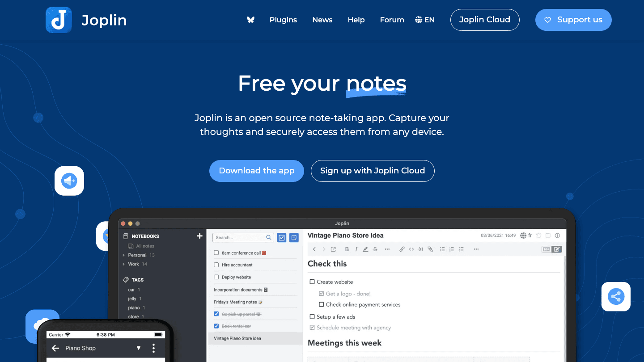Toggle bold formatting in note toolbar
Screen dimensions: 644x362
click(346, 249)
